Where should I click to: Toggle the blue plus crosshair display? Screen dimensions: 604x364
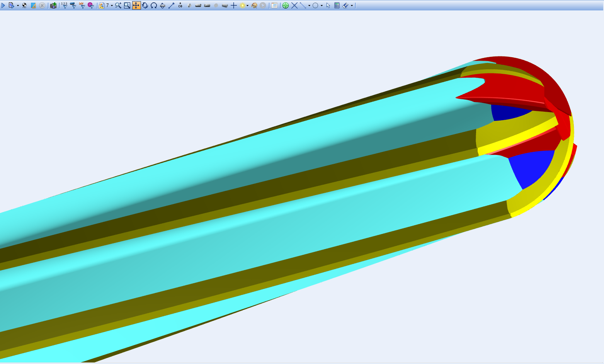point(233,5)
